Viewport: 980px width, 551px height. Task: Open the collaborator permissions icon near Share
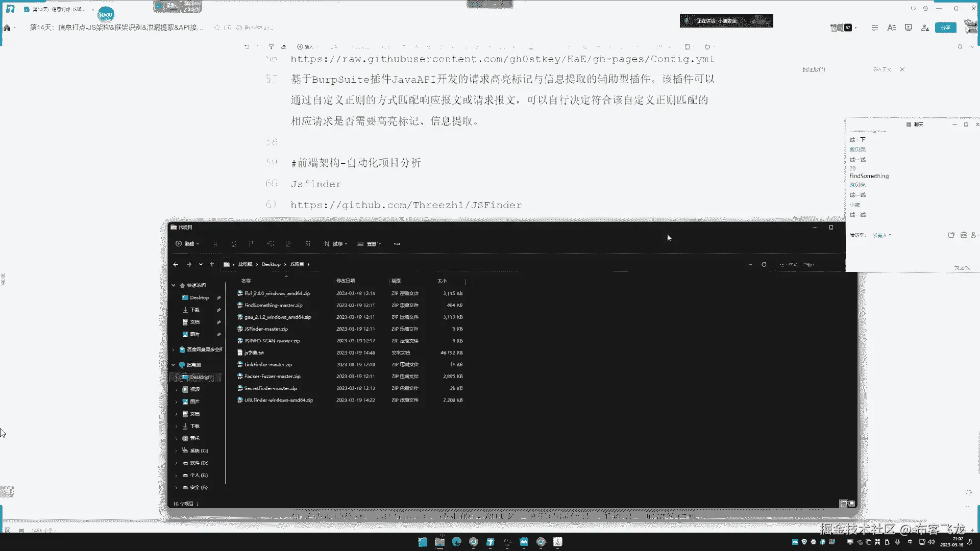[x=925, y=28]
